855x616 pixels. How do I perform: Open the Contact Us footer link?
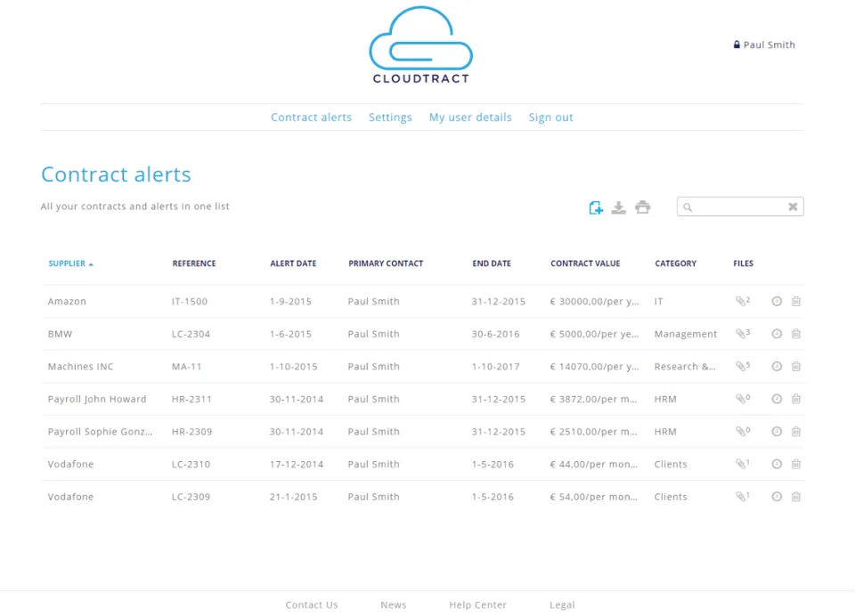(x=312, y=604)
